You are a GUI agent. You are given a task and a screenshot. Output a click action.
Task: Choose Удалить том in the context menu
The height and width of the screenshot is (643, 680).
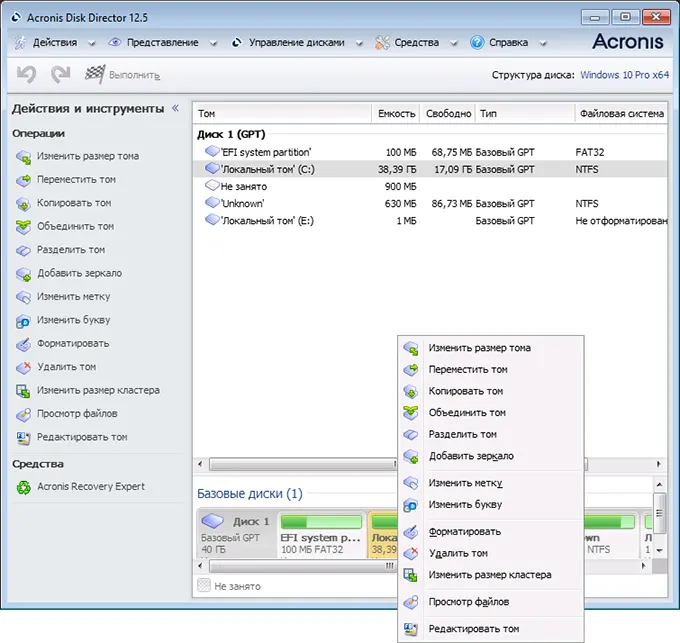490,553
